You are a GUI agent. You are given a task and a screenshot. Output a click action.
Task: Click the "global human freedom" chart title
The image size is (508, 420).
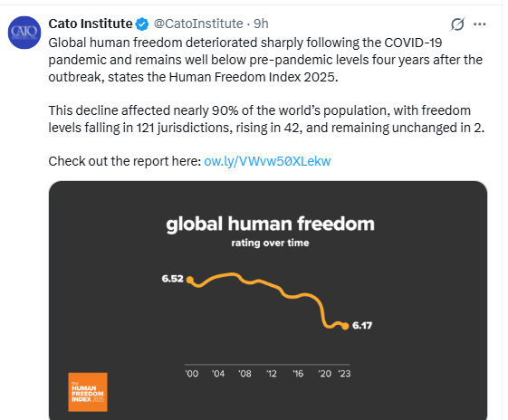pyautogui.click(x=270, y=224)
